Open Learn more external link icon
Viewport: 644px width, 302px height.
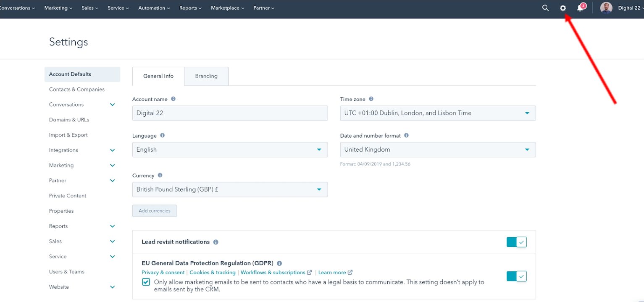[351, 272]
